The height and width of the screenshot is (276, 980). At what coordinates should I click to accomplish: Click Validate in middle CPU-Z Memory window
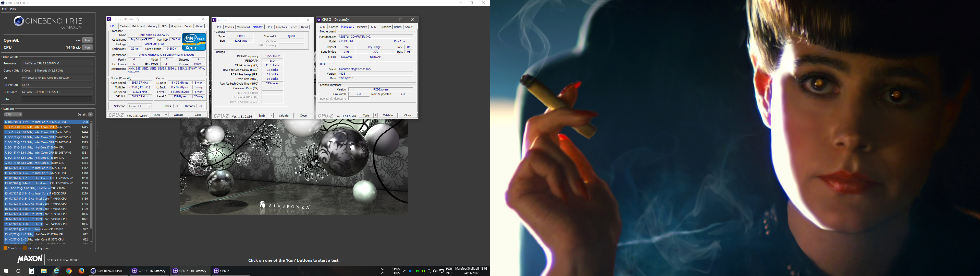point(284,116)
